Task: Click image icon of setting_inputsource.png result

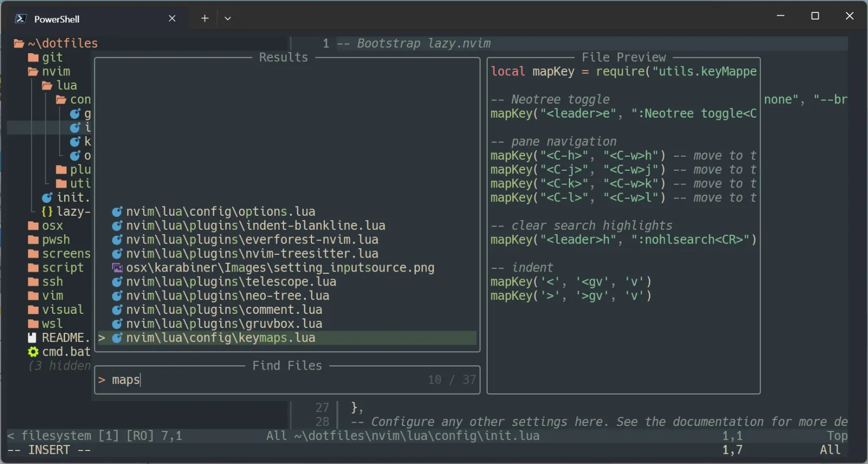Action: 117,268
